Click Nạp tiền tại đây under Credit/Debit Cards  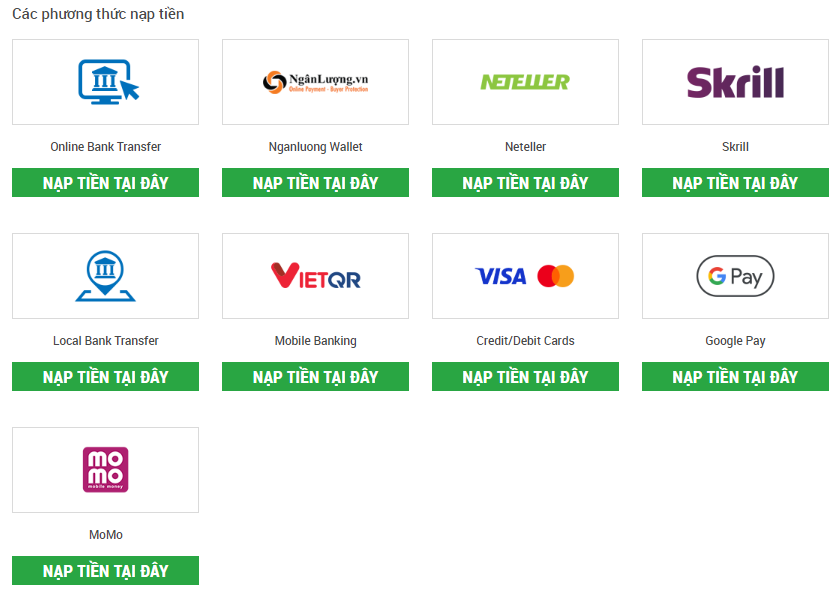[526, 377]
